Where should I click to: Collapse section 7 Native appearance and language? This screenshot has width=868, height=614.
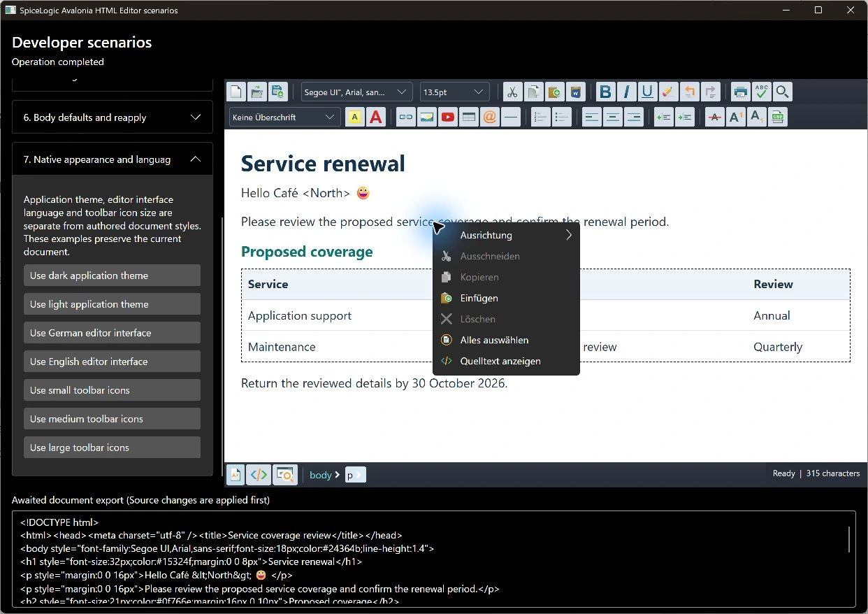(113, 159)
